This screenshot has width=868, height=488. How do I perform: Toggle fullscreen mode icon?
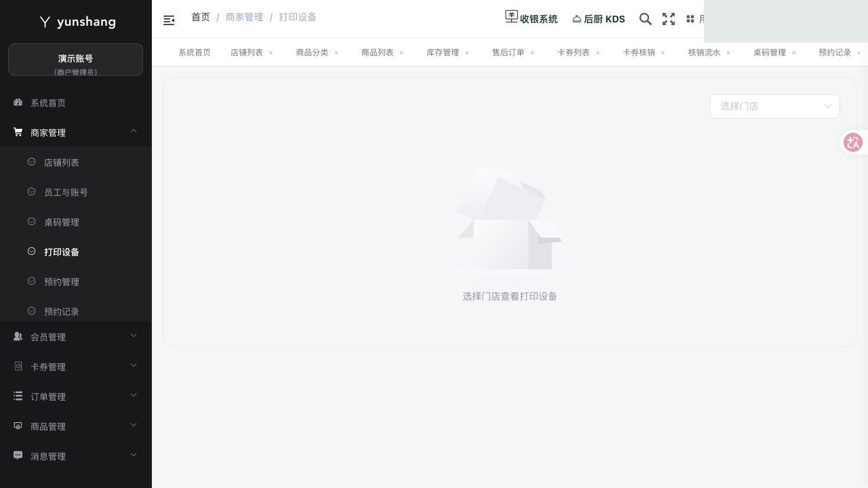(x=669, y=19)
